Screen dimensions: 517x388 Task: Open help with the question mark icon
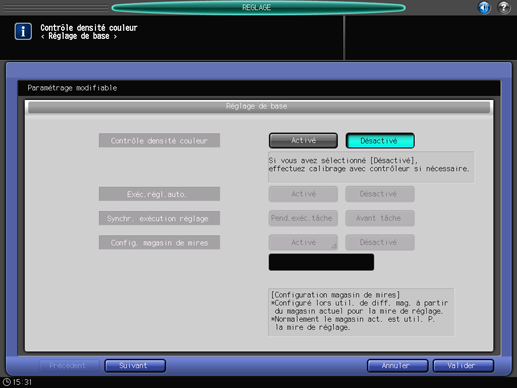coord(504,7)
